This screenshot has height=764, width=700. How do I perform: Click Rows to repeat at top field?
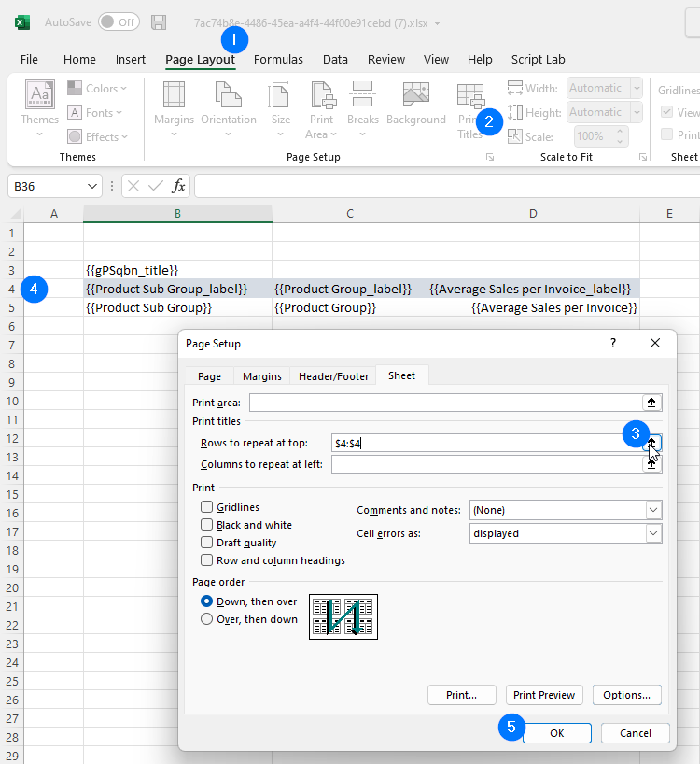click(487, 443)
